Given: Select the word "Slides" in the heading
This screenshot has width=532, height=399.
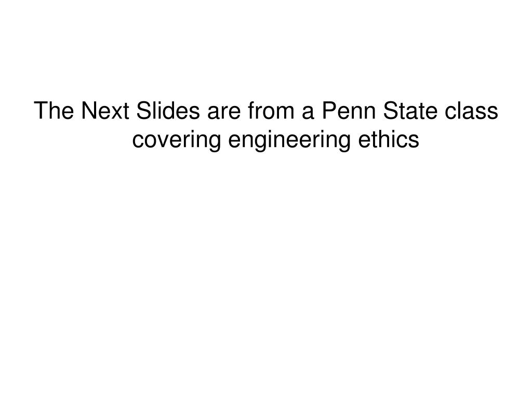Looking at the screenshot, I should 168,111.
